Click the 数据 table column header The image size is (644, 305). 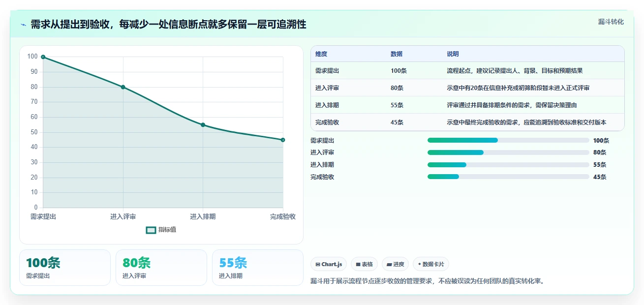click(x=397, y=54)
